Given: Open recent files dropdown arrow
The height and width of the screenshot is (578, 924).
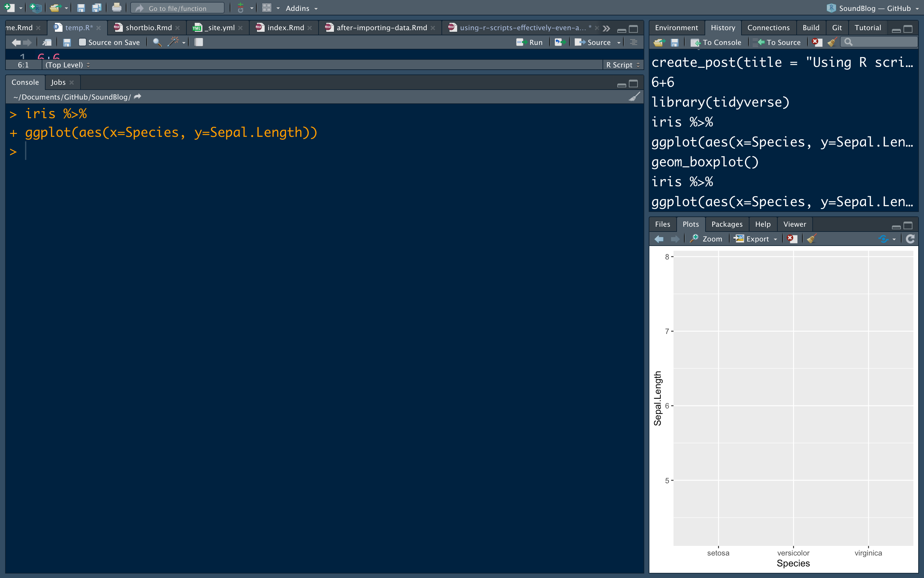Looking at the screenshot, I should (66, 8).
